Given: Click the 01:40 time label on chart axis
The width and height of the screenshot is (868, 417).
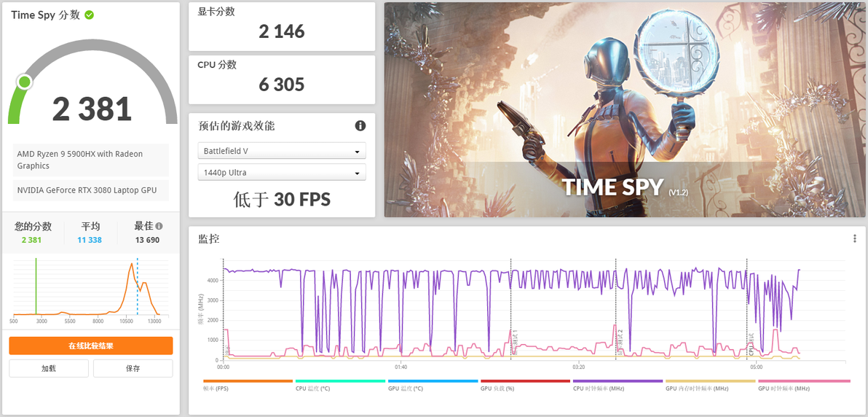Looking at the screenshot, I should coord(401,367).
